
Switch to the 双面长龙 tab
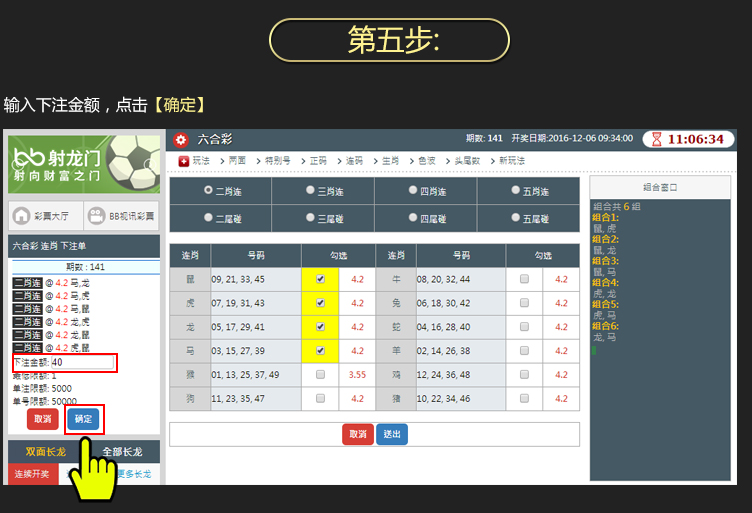(46, 452)
